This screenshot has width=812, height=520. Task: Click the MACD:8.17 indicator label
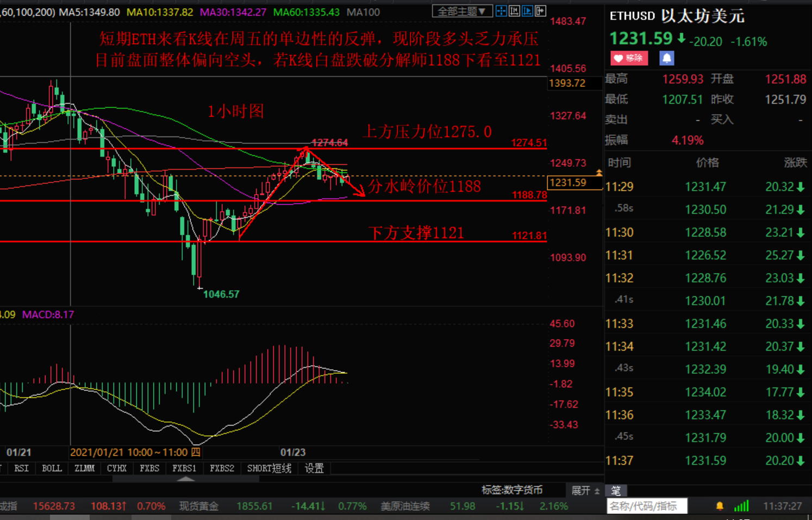48,315
